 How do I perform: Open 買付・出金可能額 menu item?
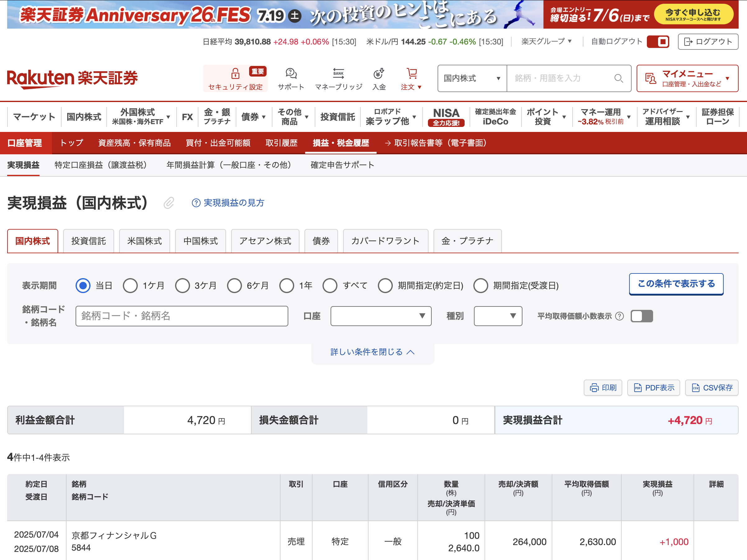tap(218, 143)
